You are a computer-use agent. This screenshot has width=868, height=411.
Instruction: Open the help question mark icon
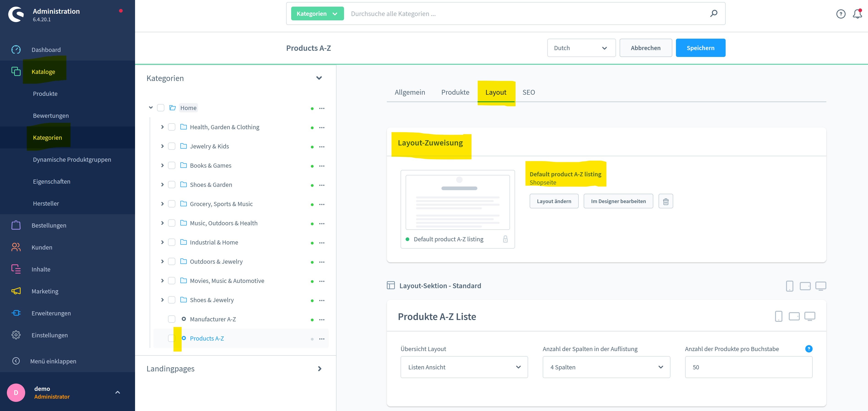click(841, 14)
